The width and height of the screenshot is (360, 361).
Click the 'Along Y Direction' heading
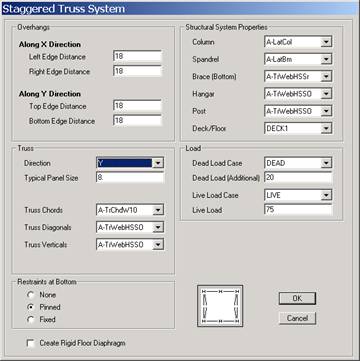click(x=50, y=94)
